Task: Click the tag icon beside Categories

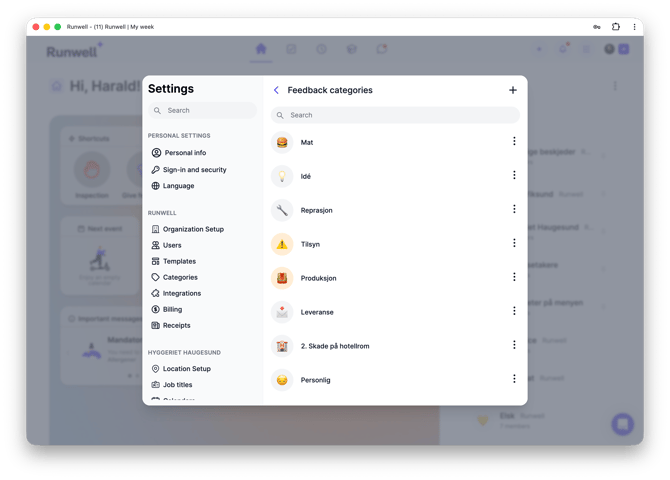Action: (x=156, y=277)
